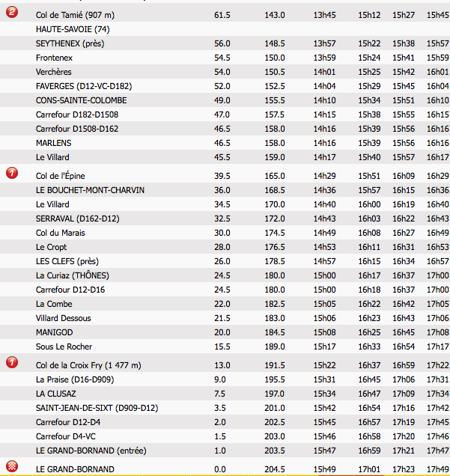This screenshot has height=476, width=450.
Task: Select CONS-SAINTE-COLOMBE in the itinerary
Action: (x=81, y=100)
